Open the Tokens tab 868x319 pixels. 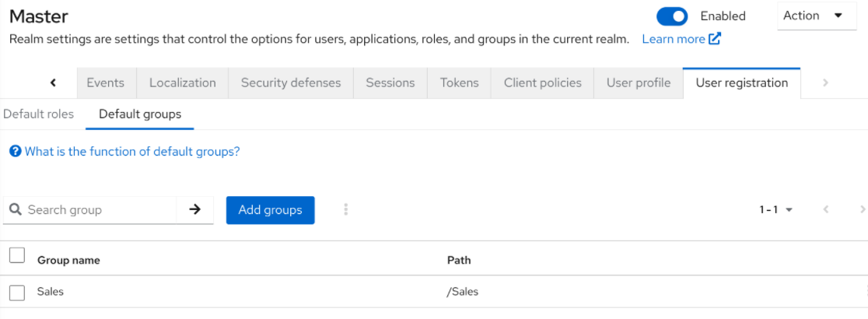click(459, 83)
